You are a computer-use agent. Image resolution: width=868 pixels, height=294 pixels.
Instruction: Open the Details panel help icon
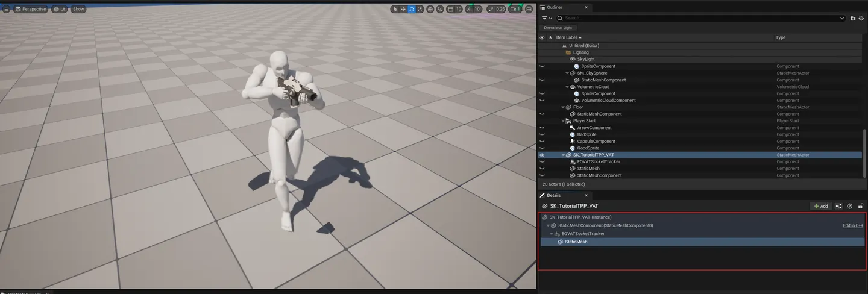coord(850,206)
